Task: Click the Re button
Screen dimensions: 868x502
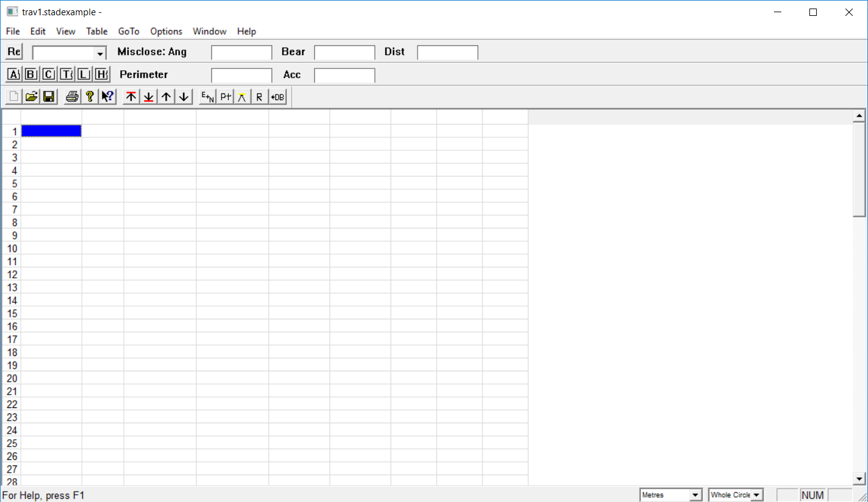Action: tap(13, 52)
